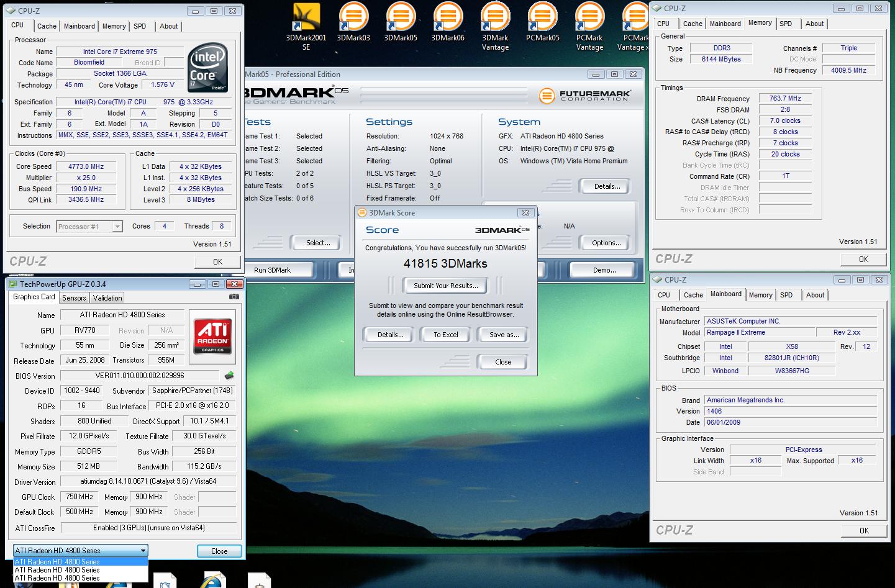Click BIOS Version field in GPU-Z
895x588 pixels.
pos(139,376)
